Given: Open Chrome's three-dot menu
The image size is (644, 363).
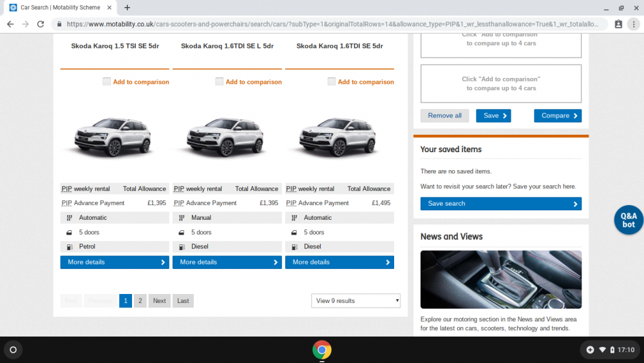Looking at the screenshot, I should [634, 25].
